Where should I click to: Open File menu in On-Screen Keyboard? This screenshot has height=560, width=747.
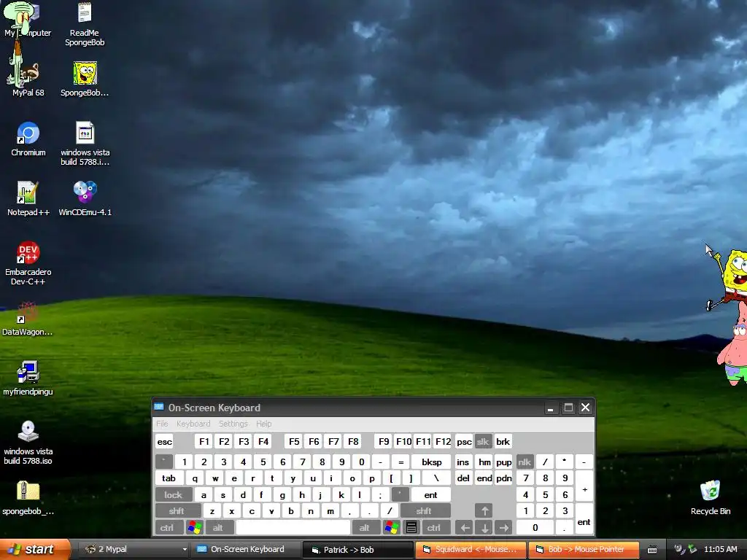point(162,424)
